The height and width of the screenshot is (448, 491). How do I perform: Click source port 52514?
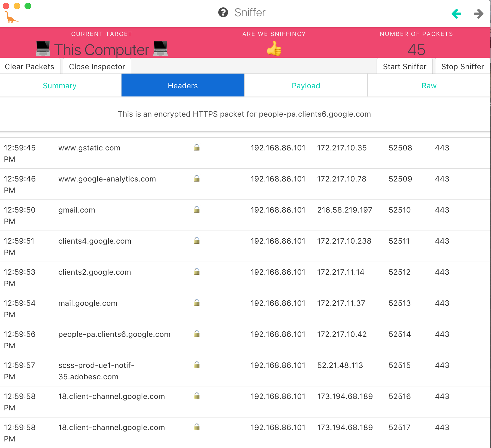[x=399, y=334]
